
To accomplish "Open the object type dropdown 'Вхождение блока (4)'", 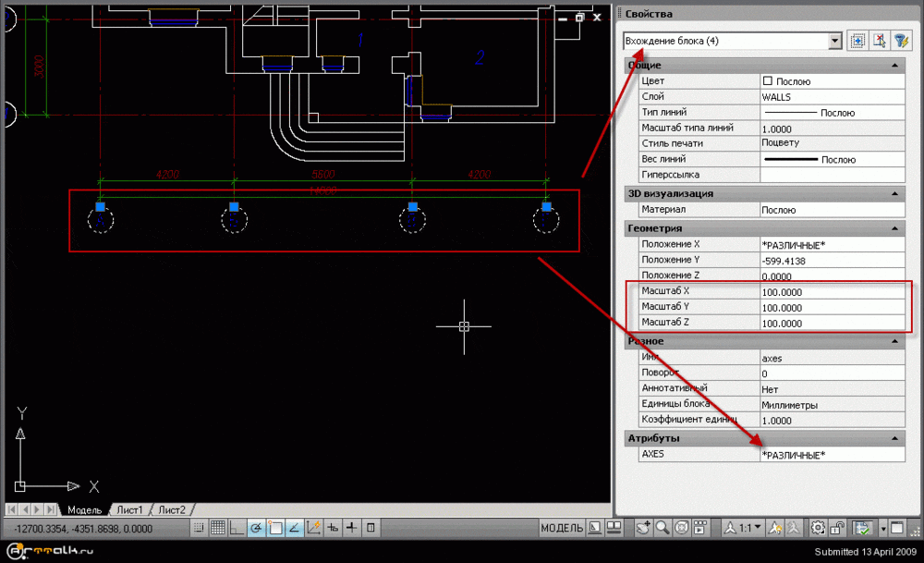I will pos(835,41).
